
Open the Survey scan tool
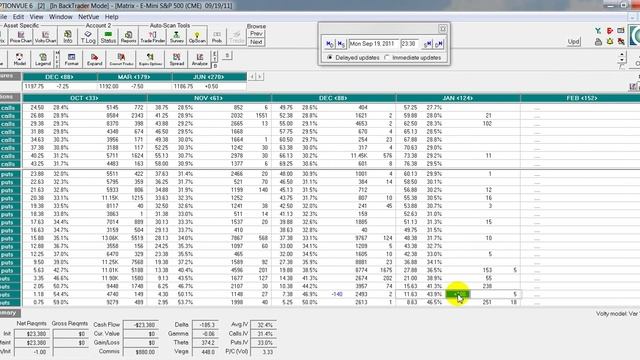tap(177, 37)
